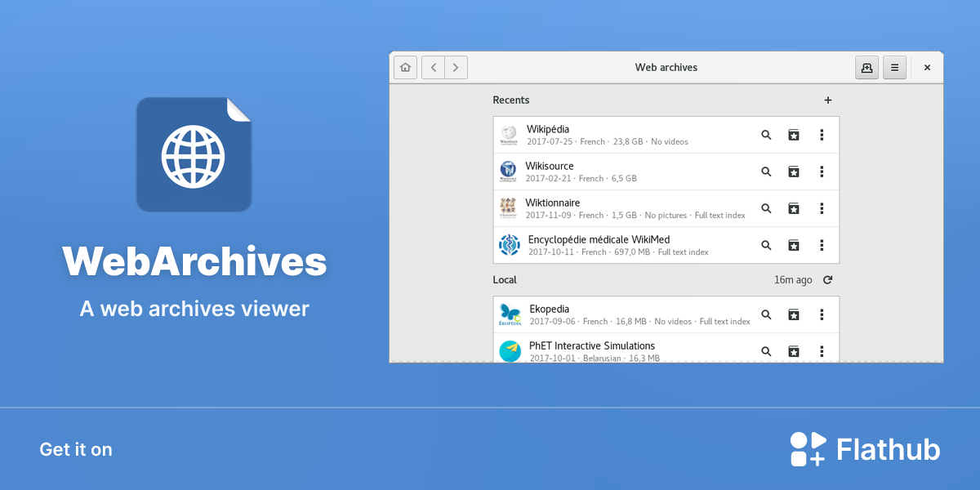Click the WikiMed logo thumbnail
Viewport: 980px width, 490px height.
click(x=510, y=245)
